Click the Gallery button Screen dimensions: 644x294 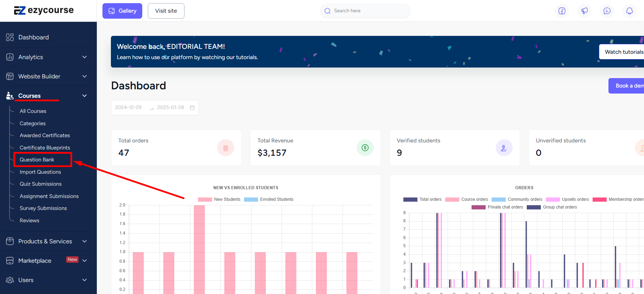coord(122,11)
